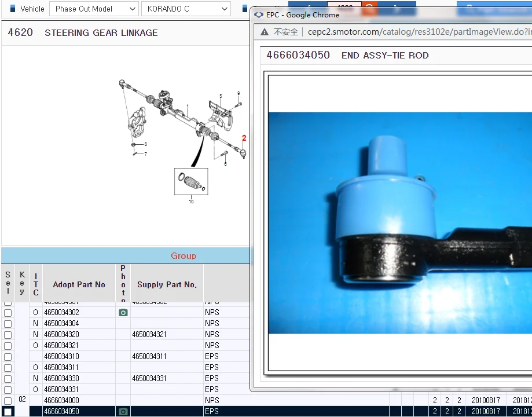Click the Photo column header
The image size is (532, 417).
pos(123,284)
